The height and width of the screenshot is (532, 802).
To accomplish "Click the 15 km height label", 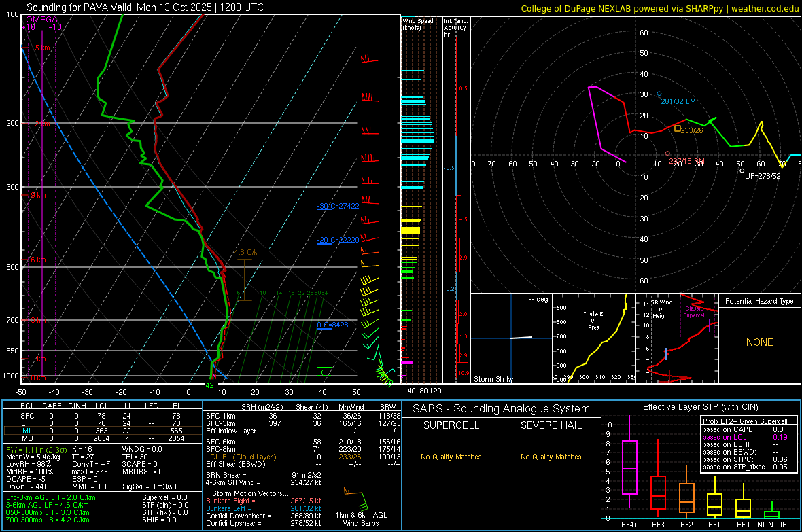I will click(40, 48).
